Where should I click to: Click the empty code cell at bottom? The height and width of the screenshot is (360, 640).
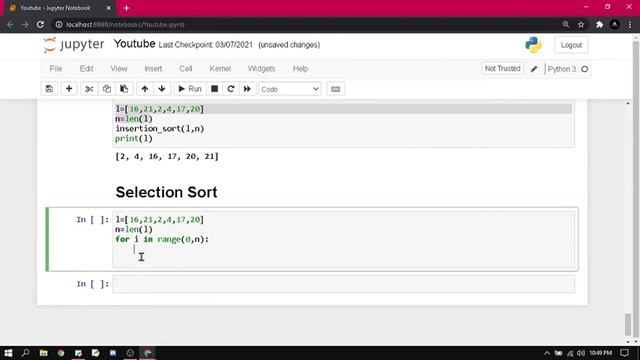[343, 284]
